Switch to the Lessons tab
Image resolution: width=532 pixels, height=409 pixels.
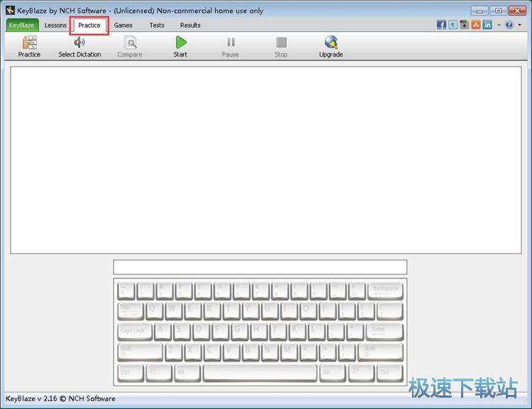pos(55,25)
